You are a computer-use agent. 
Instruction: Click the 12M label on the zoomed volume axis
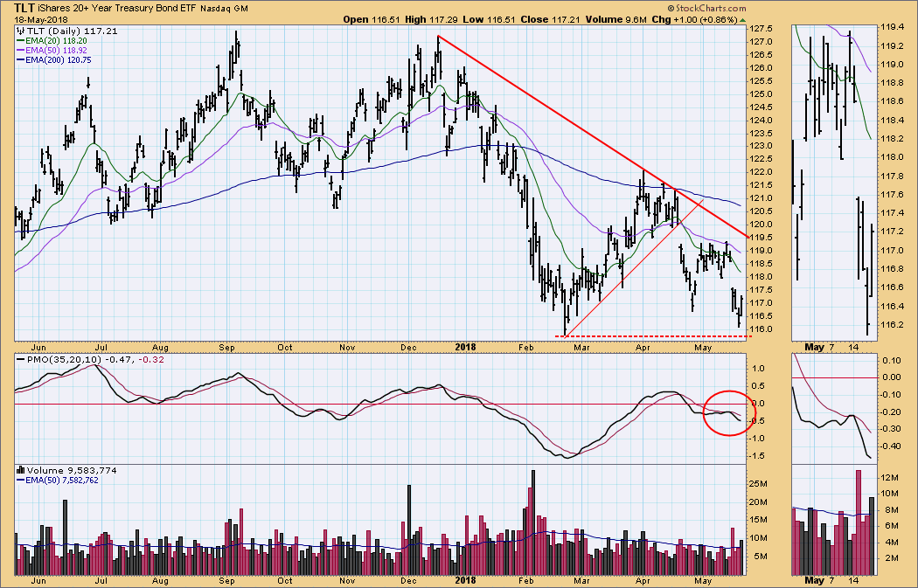click(891, 478)
